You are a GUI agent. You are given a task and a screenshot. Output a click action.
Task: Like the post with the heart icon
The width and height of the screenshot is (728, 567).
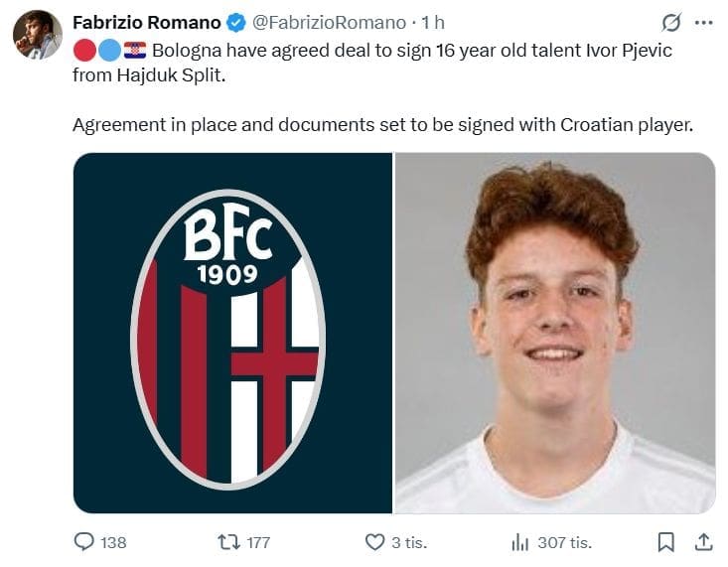click(374, 542)
